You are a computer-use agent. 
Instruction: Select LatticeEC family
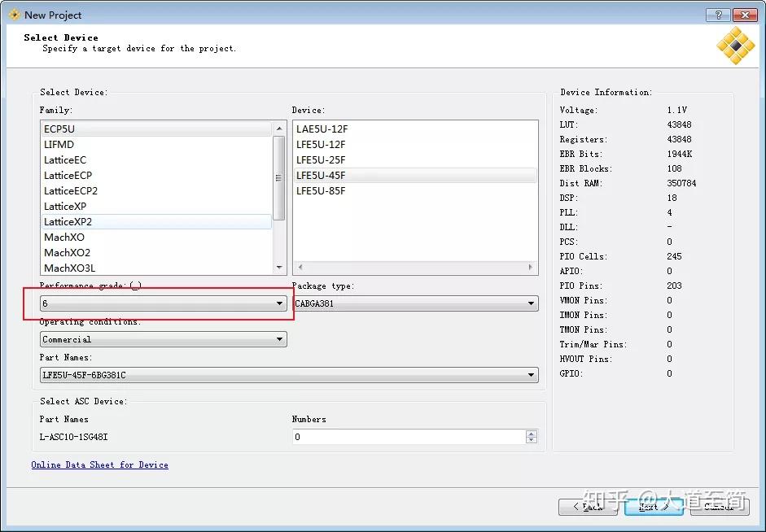tap(156, 160)
